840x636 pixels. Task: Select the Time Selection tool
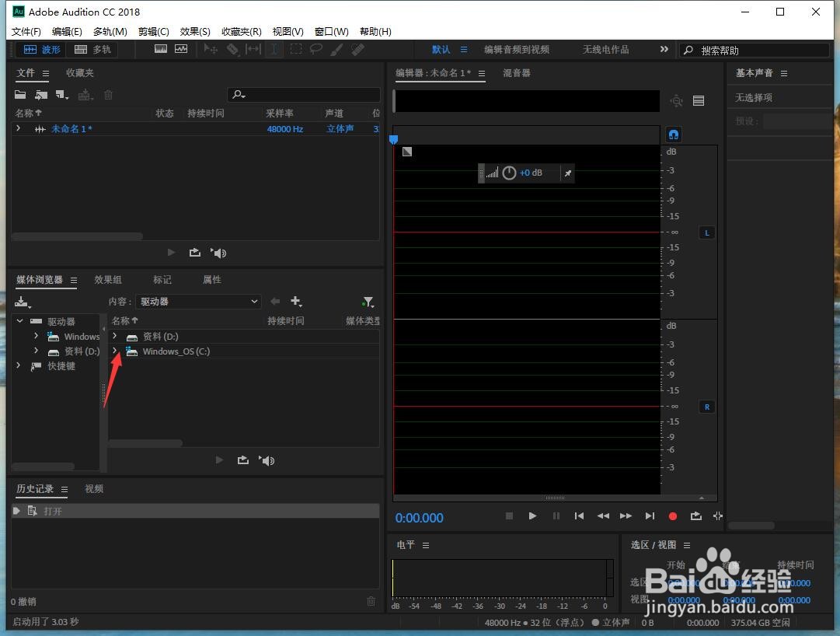pyautogui.click(x=274, y=49)
